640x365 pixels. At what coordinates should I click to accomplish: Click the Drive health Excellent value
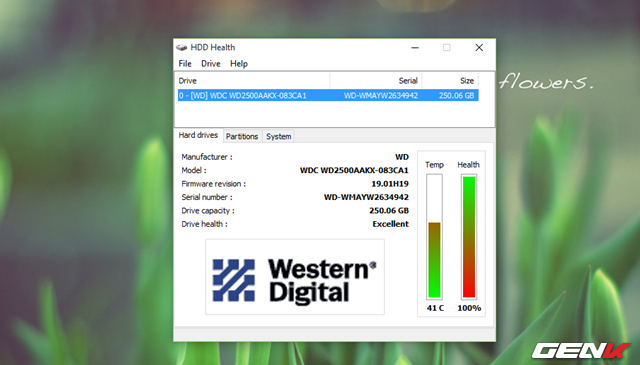[390, 224]
